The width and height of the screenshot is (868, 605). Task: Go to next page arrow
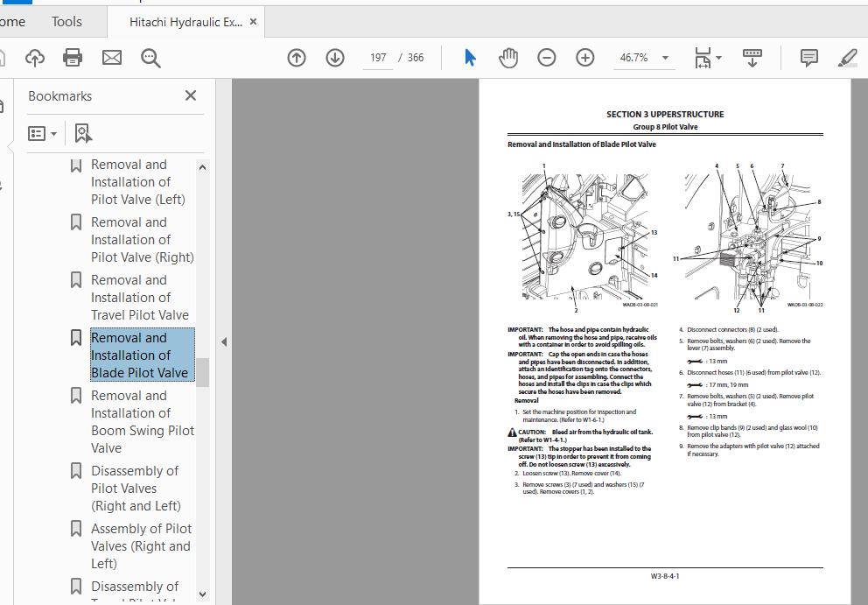pyautogui.click(x=335, y=58)
